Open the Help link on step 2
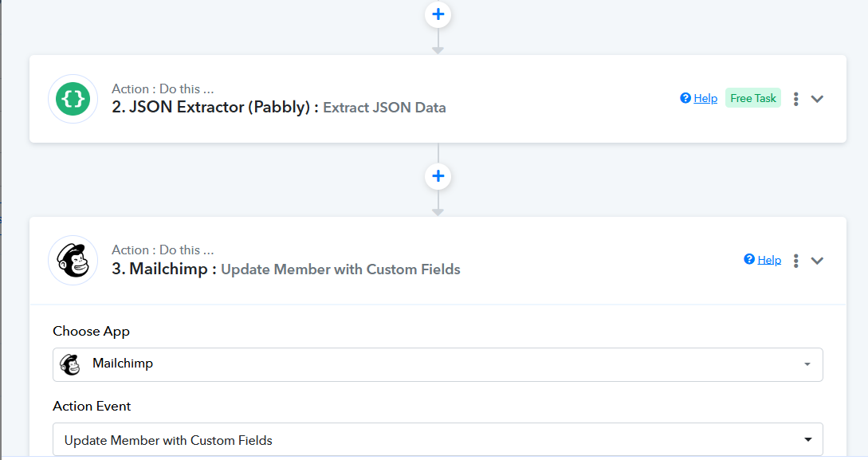868x460 pixels. tap(705, 98)
